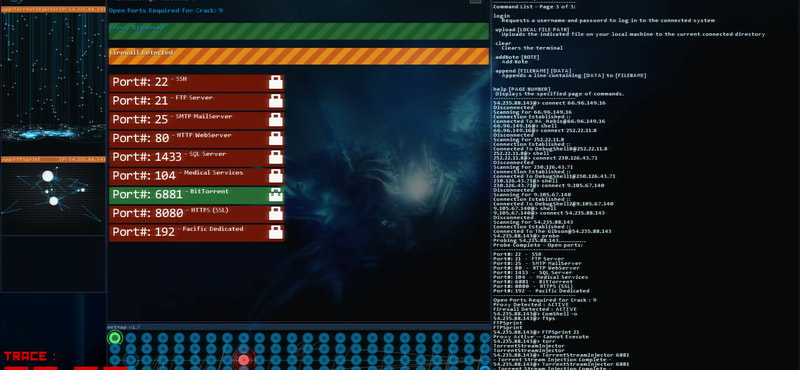
Task: Click 'Firewall Detected : ACTIVE' terminal line
Action: [535, 309]
